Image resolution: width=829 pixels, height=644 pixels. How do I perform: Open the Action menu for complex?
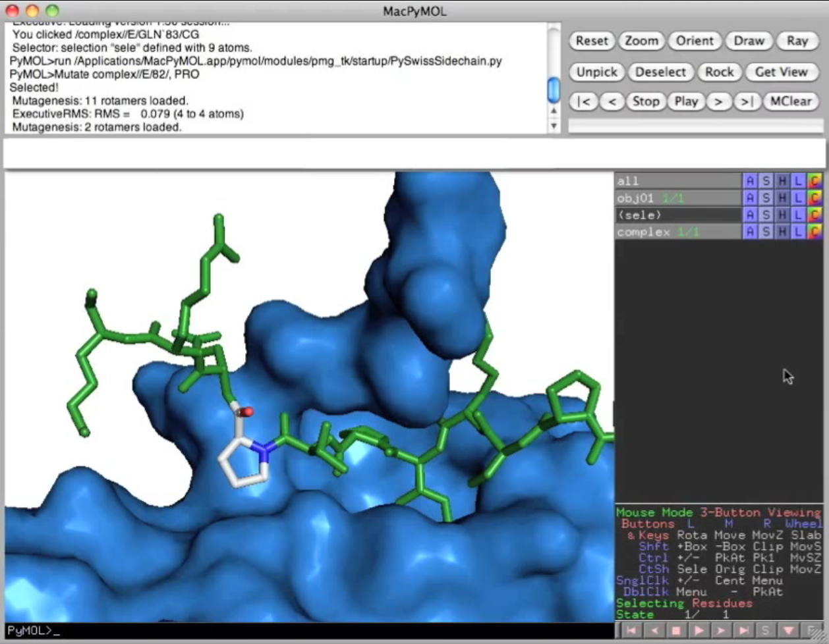pyautogui.click(x=749, y=232)
